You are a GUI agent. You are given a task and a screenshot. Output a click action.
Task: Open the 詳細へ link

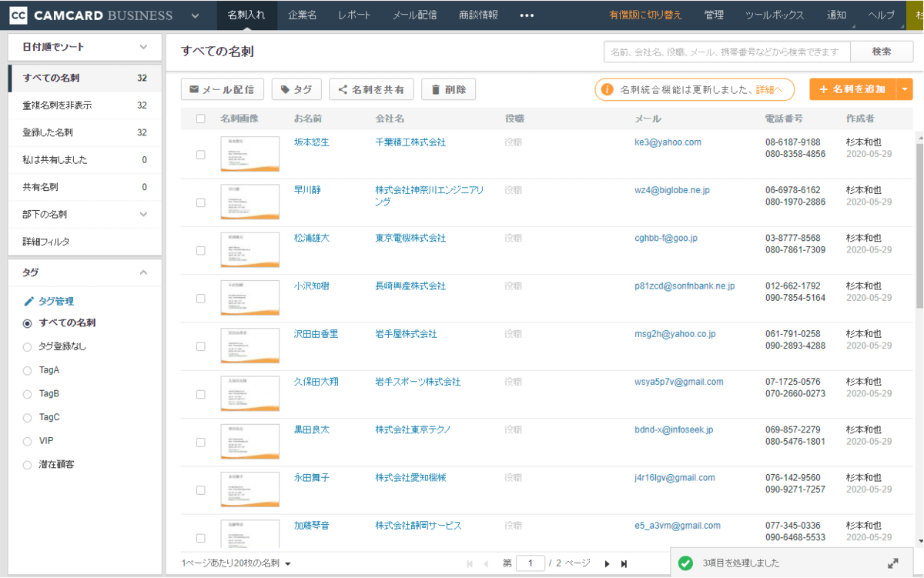(769, 89)
